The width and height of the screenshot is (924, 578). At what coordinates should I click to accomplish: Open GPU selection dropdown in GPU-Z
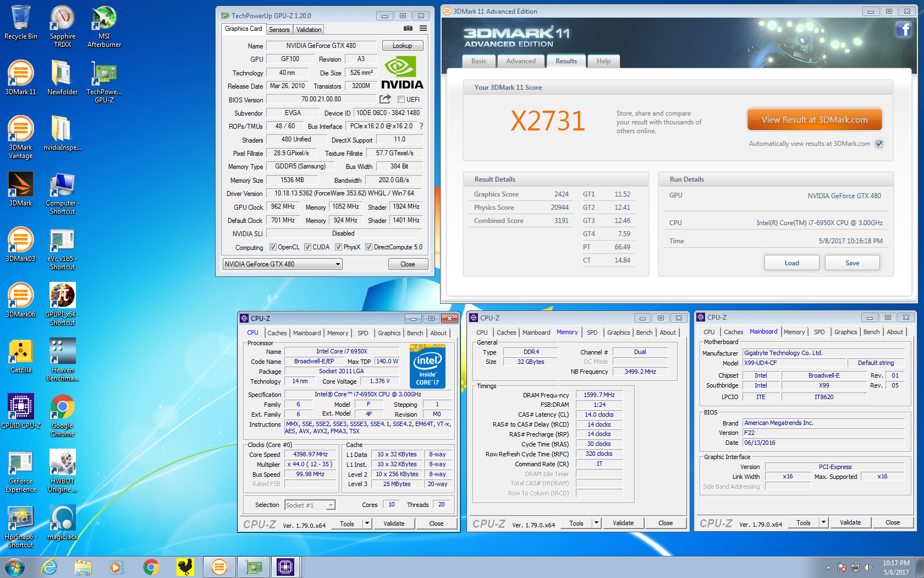click(282, 264)
